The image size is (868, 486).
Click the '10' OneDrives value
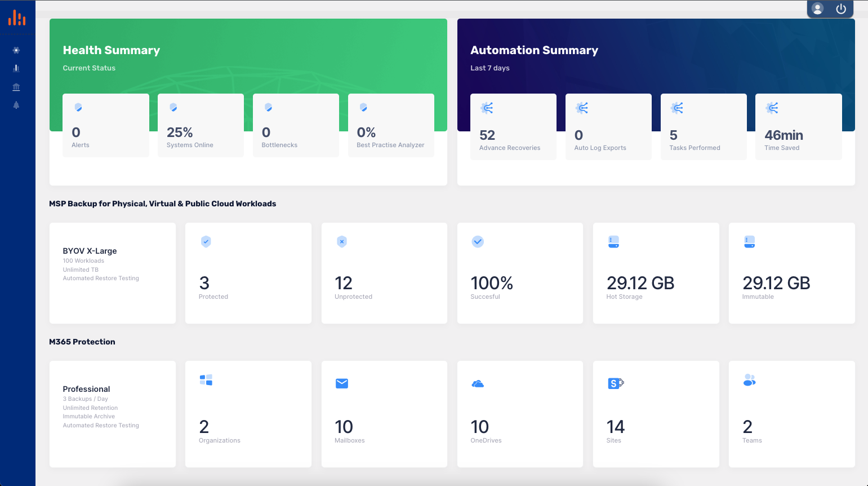click(480, 426)
